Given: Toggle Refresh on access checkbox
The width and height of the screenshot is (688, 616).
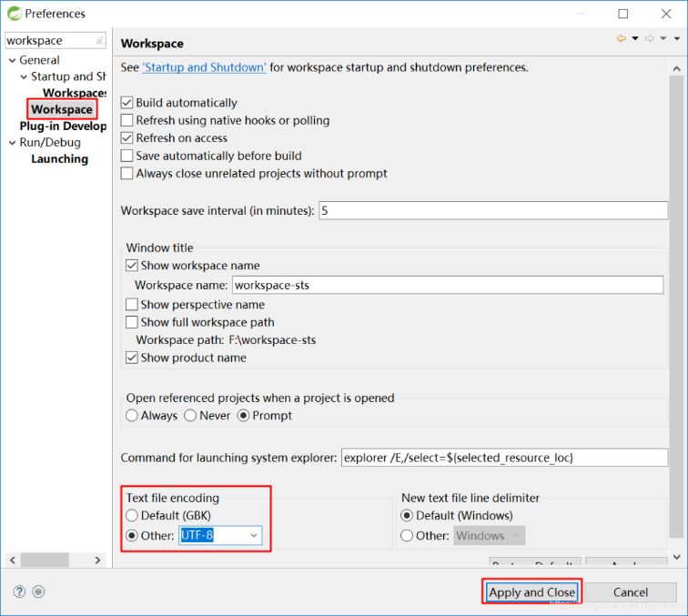Looking at the screenshot, I should coord(126,137).
